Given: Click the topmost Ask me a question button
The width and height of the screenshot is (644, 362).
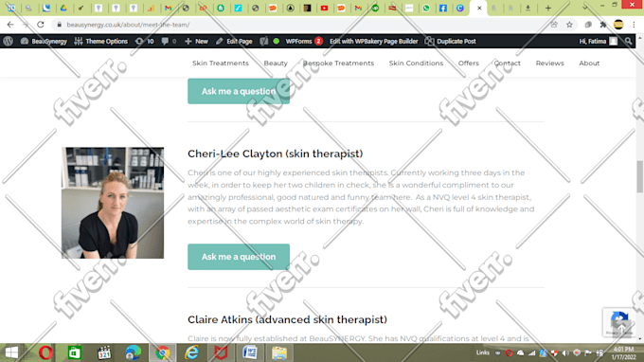Looking at the screenshot, I should coord(239,91).
